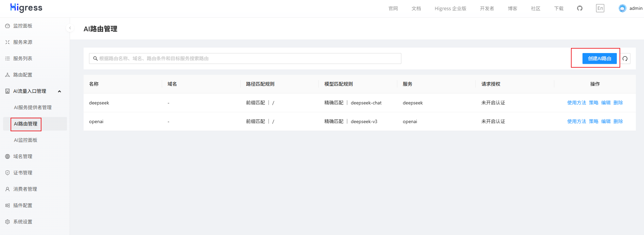Screen dimensions: 644x235
Task: Click the 创建AI路由 button
Action: click(x=599, y=58)
